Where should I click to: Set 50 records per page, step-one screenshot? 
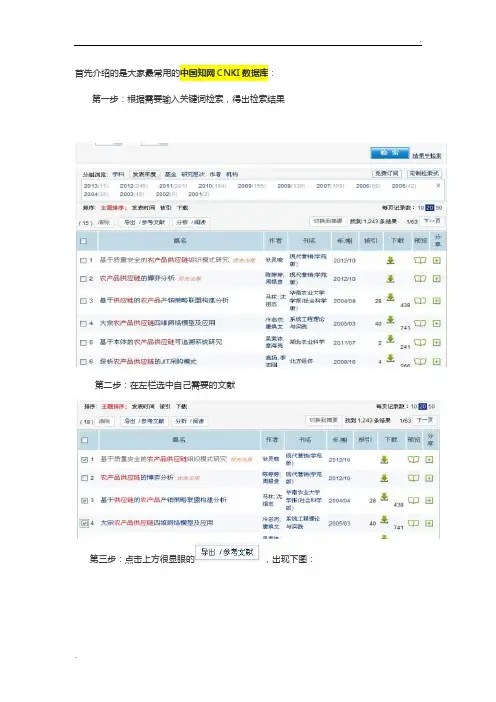pyautogui.click(x=439, y=208)
